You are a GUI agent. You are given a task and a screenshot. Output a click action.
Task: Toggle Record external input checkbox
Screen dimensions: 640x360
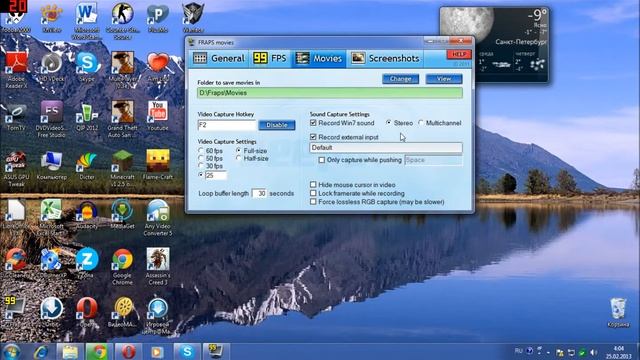[313, 137]
